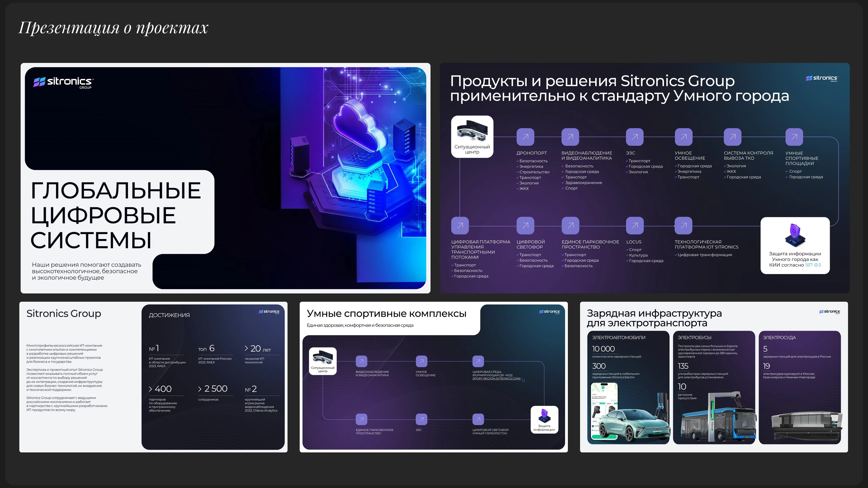The width and height of the screenshot is (868, 488).
Task: Click arrow icon above УМНОЕ ОСВЕЩЕНИЕ in sports slide
Action: [x=422, y=361]
